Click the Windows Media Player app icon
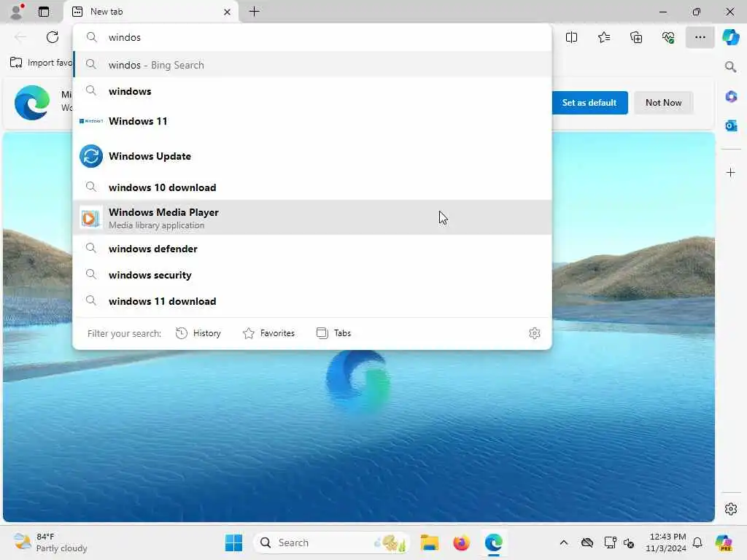This screenshot has height=560, width=747. click(90, 218)
